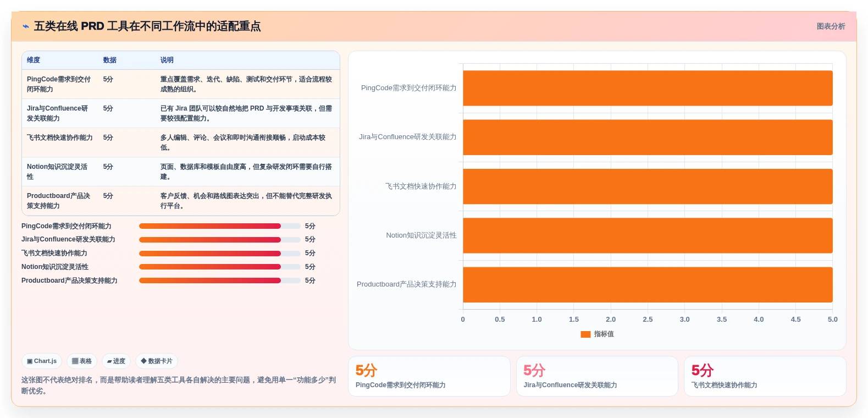Screen dimensions: 868x418
Task: Click table cell PingCode需求到交付闭环能力
Action: pos(59,84)
